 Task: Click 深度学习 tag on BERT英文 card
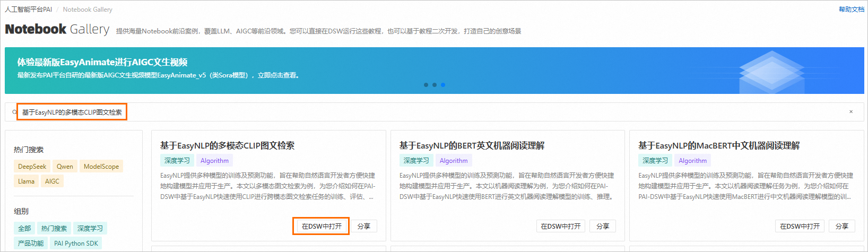[x=416, y=160]
